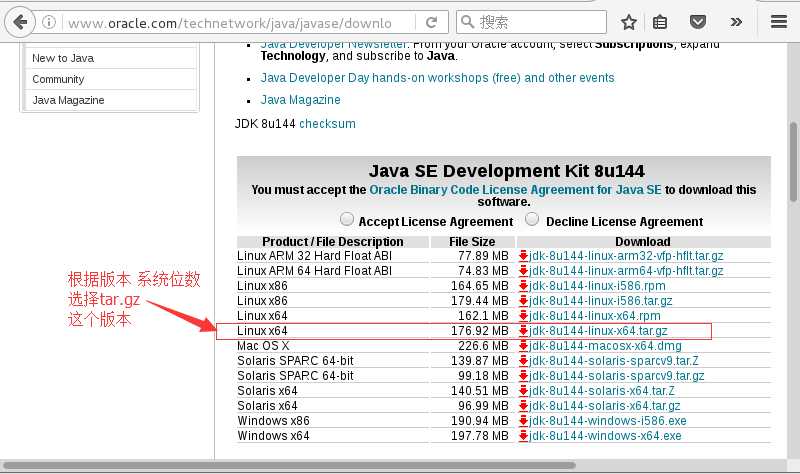Download jdk-8u144-solaris-sparcv9.tar.gz link
Viewport: 800px width, 474px height.
[616, 376]
